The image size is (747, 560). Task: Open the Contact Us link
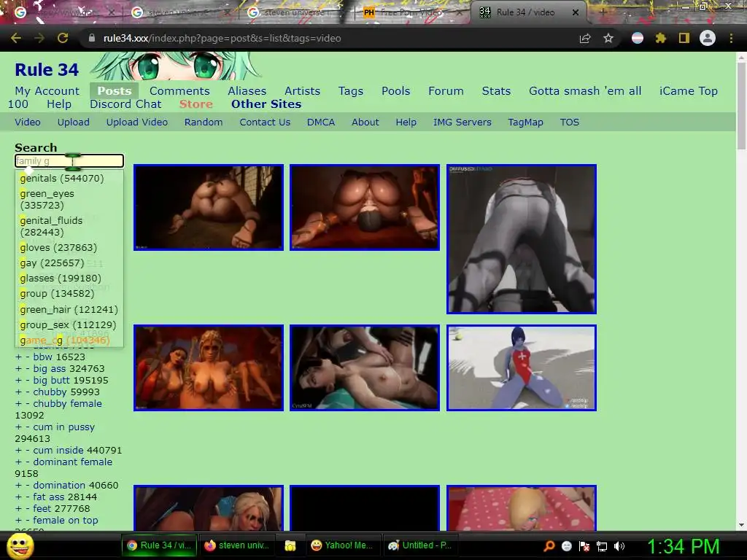tap(265, 122)
